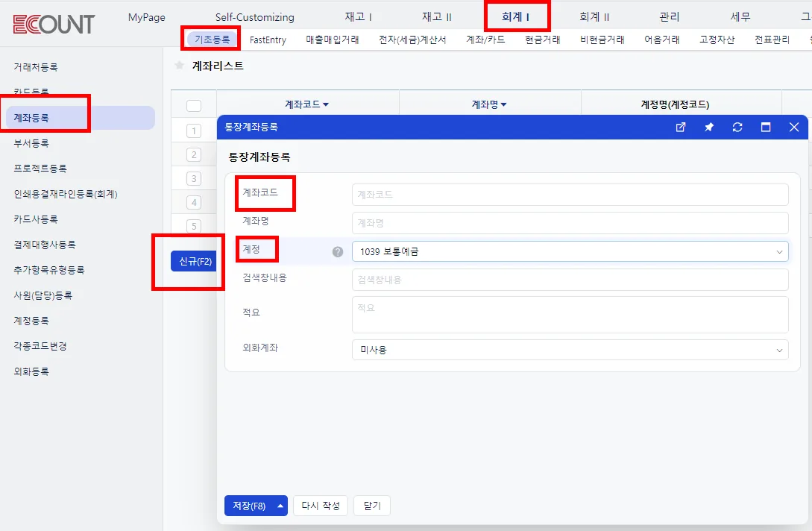Screen dimensions: 812x531
Task: Select the 현금거래 submenu tab
Action: [542, 40]
